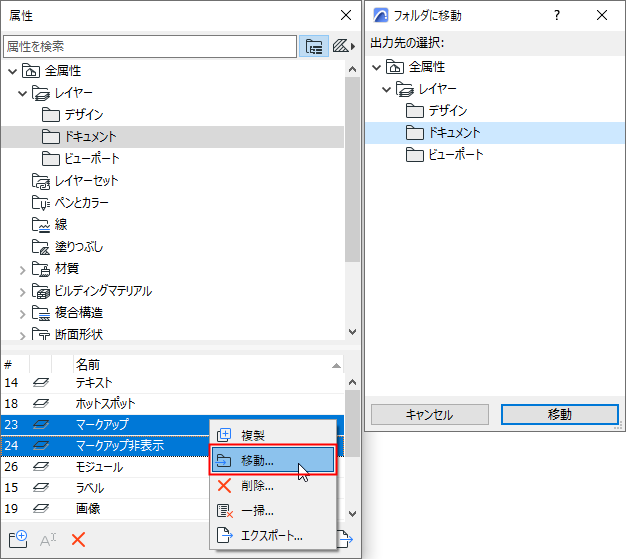Choose 一掃... from the context menu

(x=273, y=511)
